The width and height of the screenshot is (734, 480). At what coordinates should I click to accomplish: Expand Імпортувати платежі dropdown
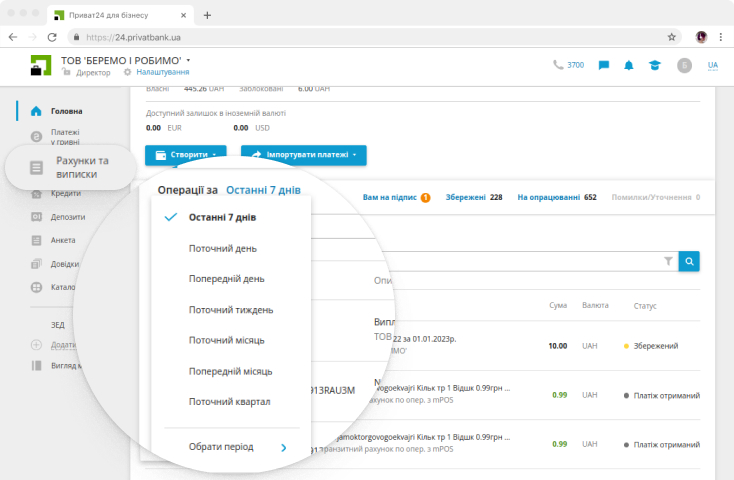304,155
